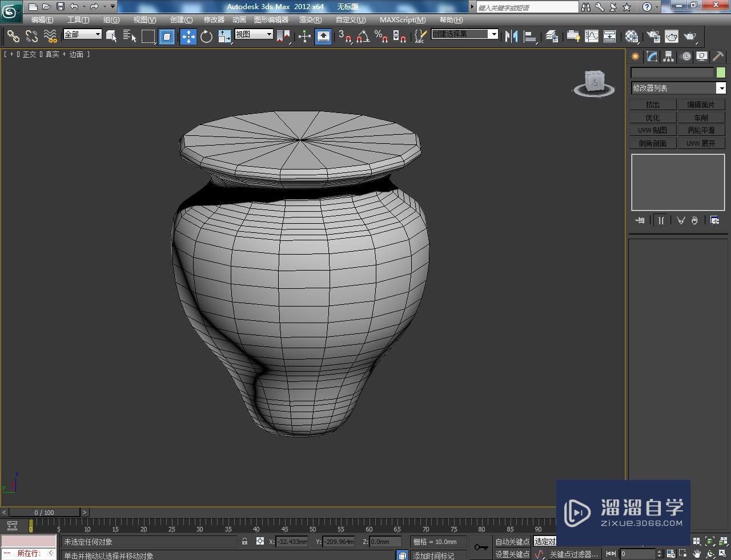Open the selection filter 全部 dropdown
This screenshot has height=560, width=731.
coord(82,34)
